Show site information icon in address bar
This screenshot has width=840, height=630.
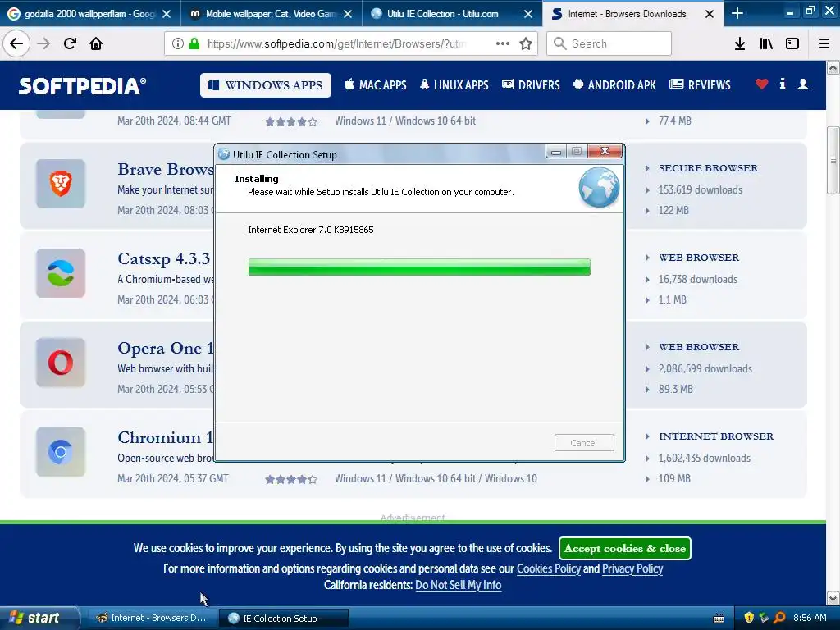coord(178,43)
